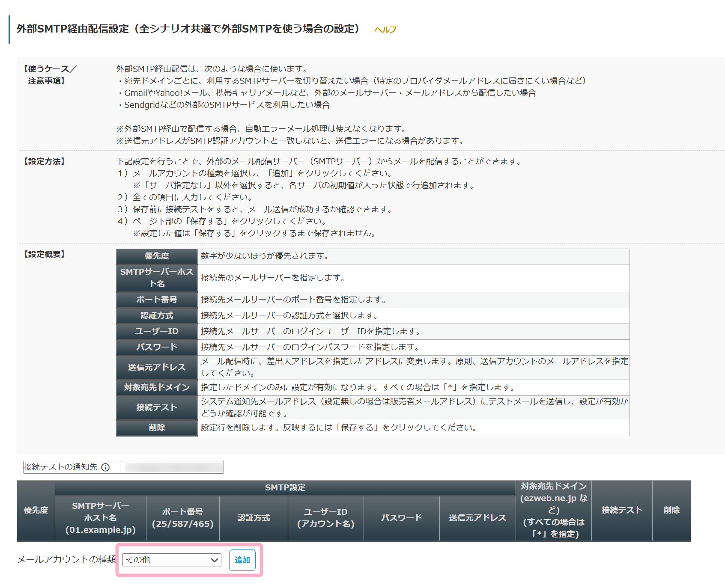Click the ユーザーID row label in 設定概要

click(157, 332)
